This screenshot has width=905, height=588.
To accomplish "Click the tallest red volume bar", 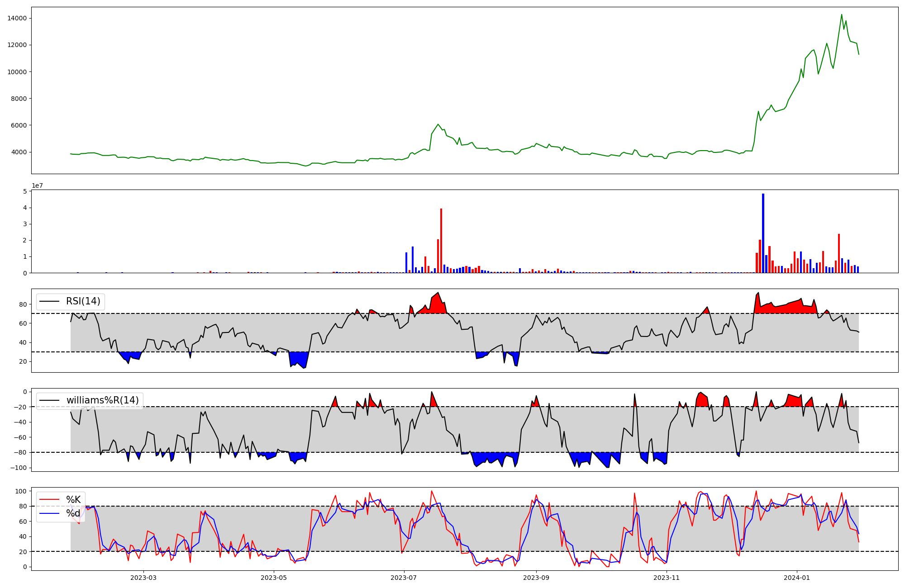I will coord(441,240).
